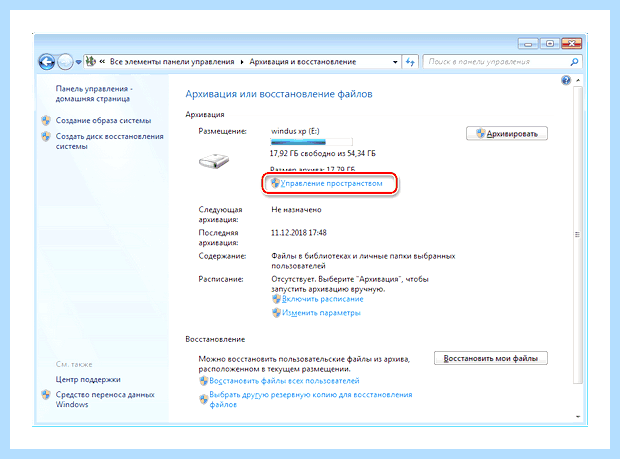Open 'Создание образа системы' link
Screen dimensions: 620x459
[x=103, y=120]
